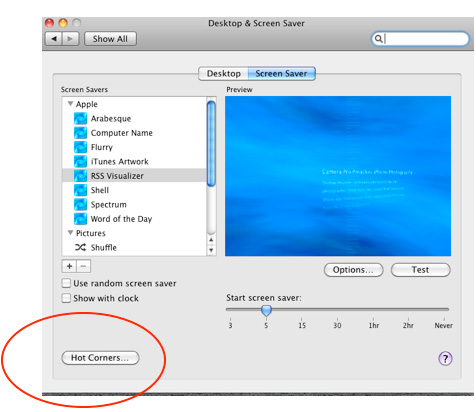Click the Options button
Image resolution: width=476 pixels, height=412 pixels.
coord(353,270)
